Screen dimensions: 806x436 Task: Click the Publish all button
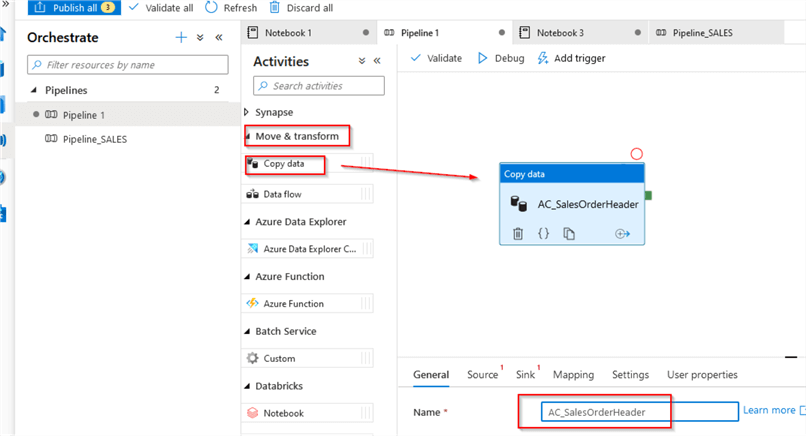75,8
